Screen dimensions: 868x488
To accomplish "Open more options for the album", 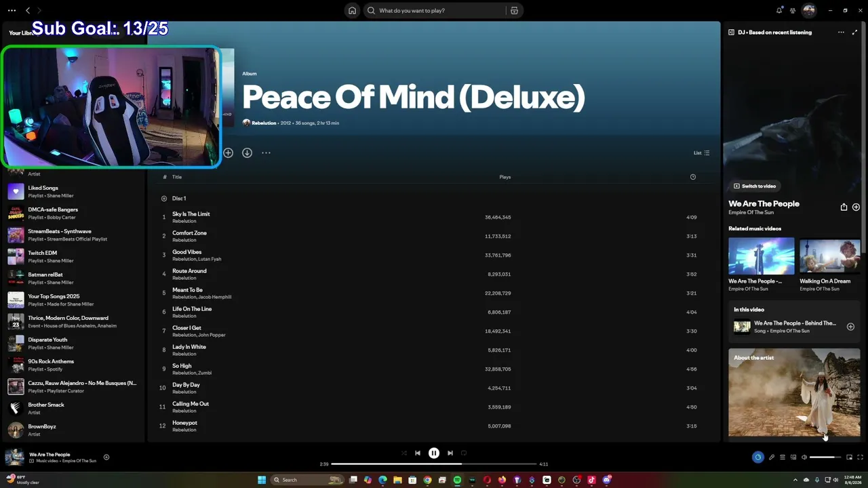I will [266, 153].
